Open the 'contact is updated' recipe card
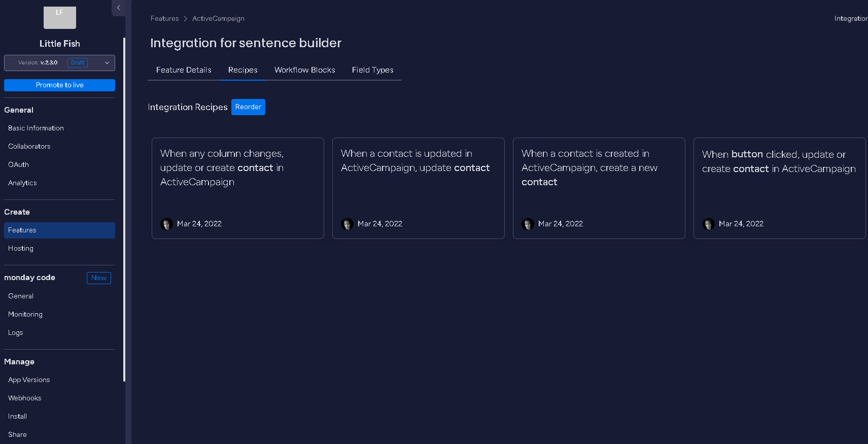The image size is (868, 444). [419, 188]
